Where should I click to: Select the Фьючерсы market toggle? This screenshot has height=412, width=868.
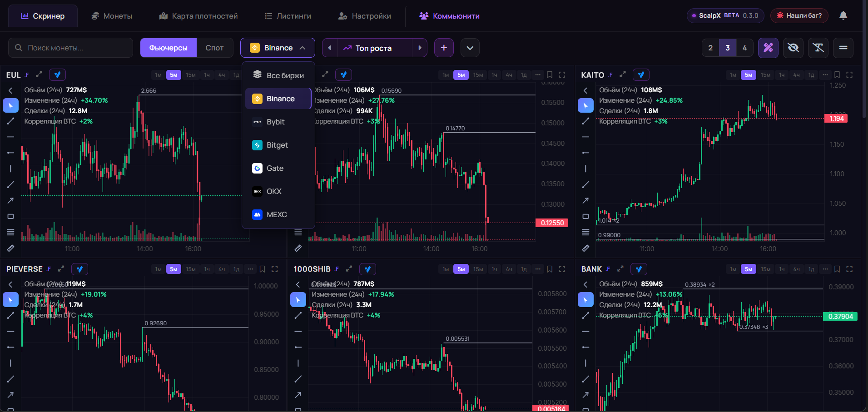pyautogui.click(x=169, y=48)
